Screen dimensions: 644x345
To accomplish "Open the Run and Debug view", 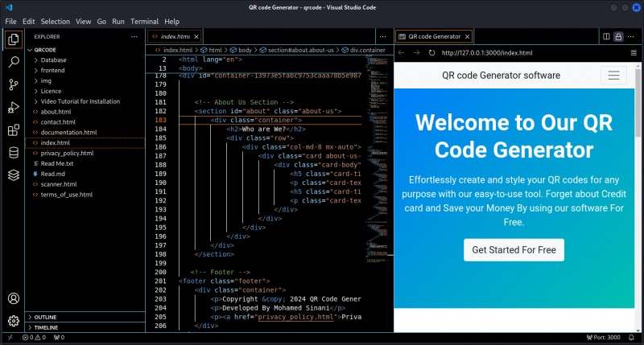I will 14,107.
